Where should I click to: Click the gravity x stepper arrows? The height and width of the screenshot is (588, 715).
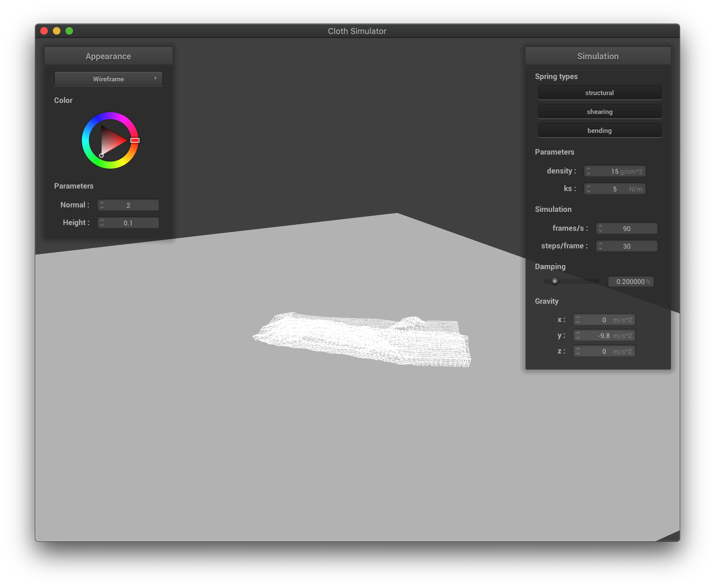(577, 320)
